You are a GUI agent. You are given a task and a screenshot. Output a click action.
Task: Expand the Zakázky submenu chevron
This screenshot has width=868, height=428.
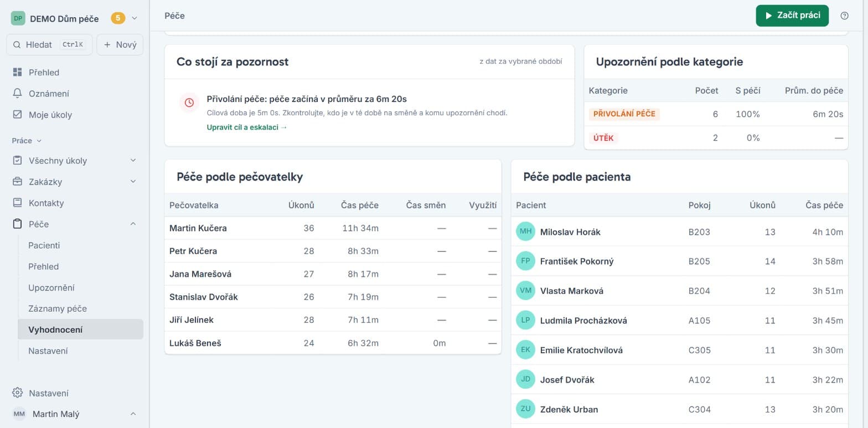133,182
